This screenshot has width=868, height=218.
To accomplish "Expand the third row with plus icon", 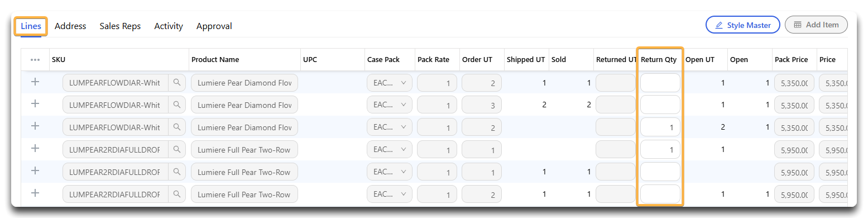I will 35,126.
